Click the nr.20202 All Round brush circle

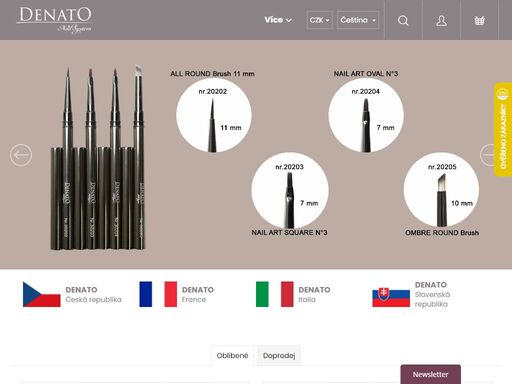point(213,115)
